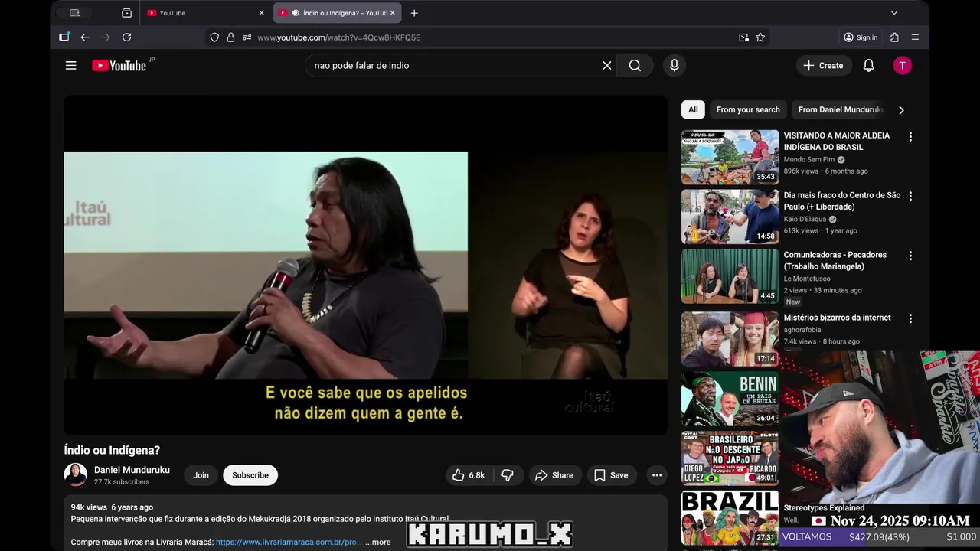
Task: Like the video with 6.8k likes
Action: [469, 475]
